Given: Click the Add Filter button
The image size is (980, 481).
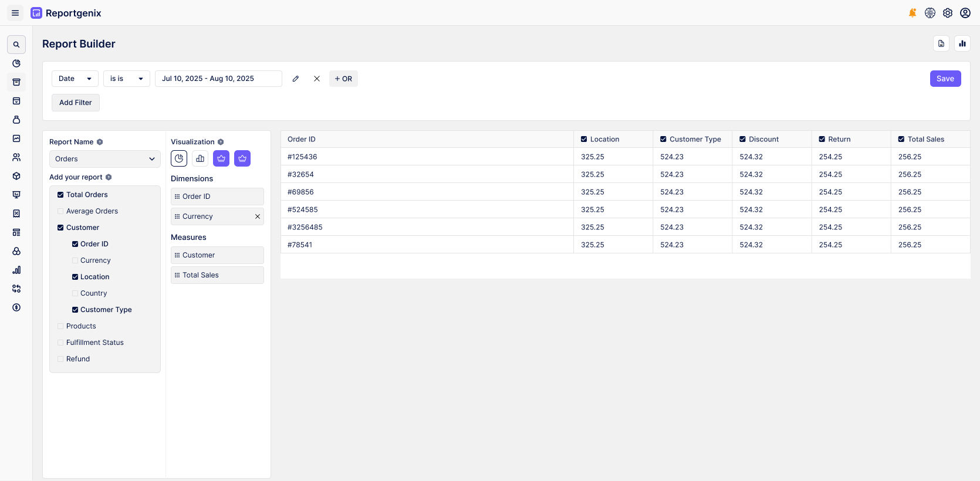Looking at the screenshot, I should point(75,103).
